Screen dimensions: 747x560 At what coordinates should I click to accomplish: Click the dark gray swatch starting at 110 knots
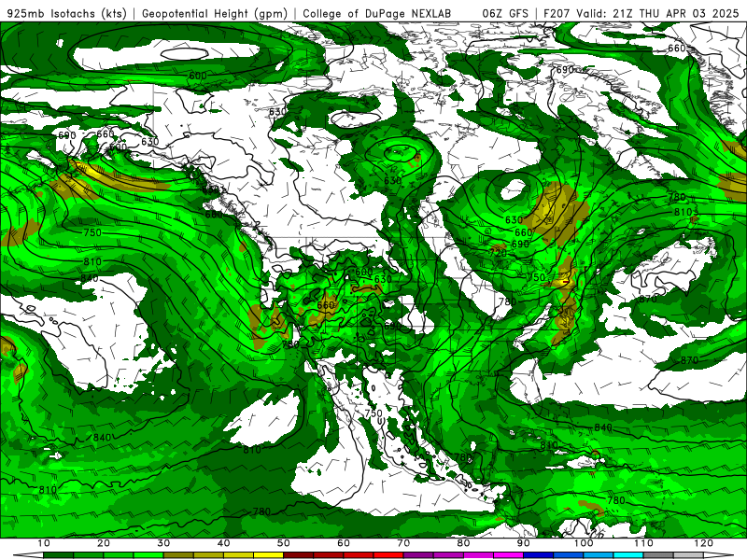pos(658,555)
